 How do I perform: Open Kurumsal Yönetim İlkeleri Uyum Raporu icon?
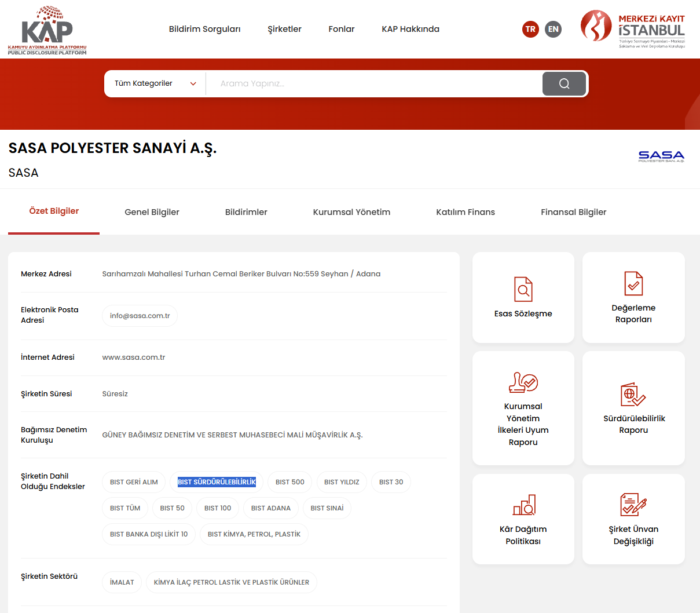(523, 382)
